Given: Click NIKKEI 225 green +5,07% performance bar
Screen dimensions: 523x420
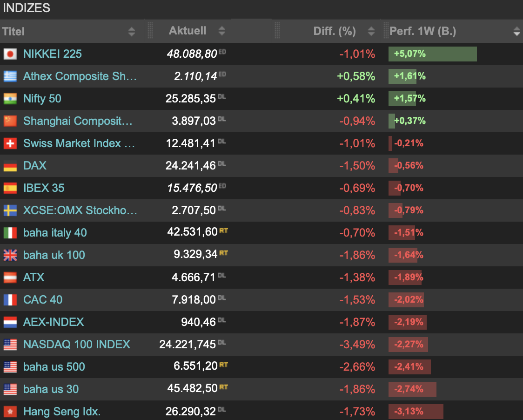Looking at the screenshot, I should [433, 54].
